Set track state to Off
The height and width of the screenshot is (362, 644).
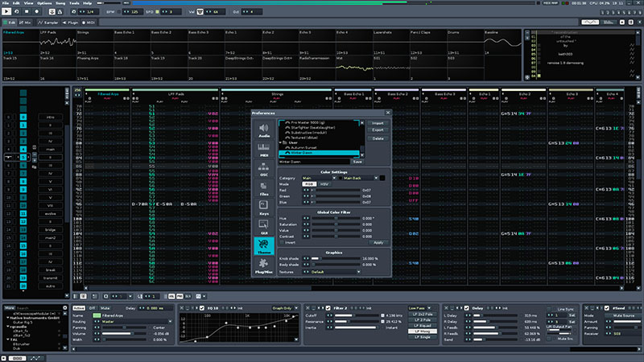(92, 308)
